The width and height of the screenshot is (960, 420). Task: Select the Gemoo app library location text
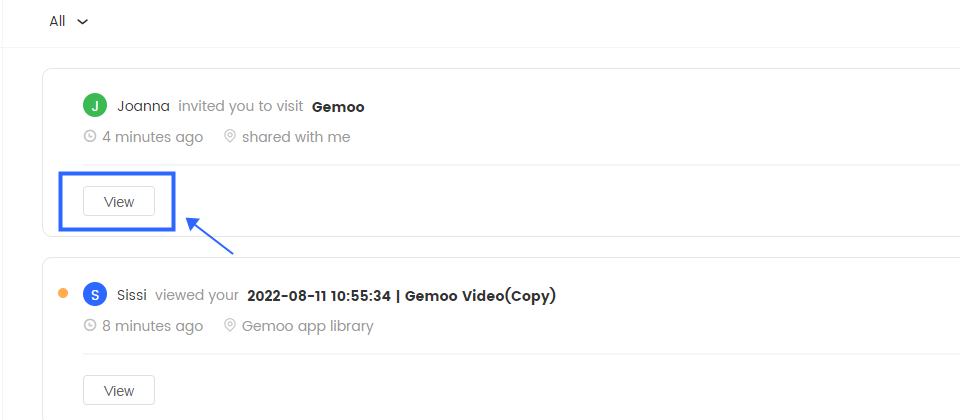click(x=307, y=326)
